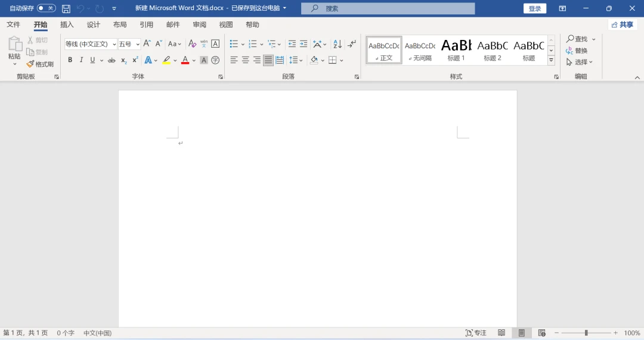
Task: Select the 无间隔 style
Action: (420, 50)
